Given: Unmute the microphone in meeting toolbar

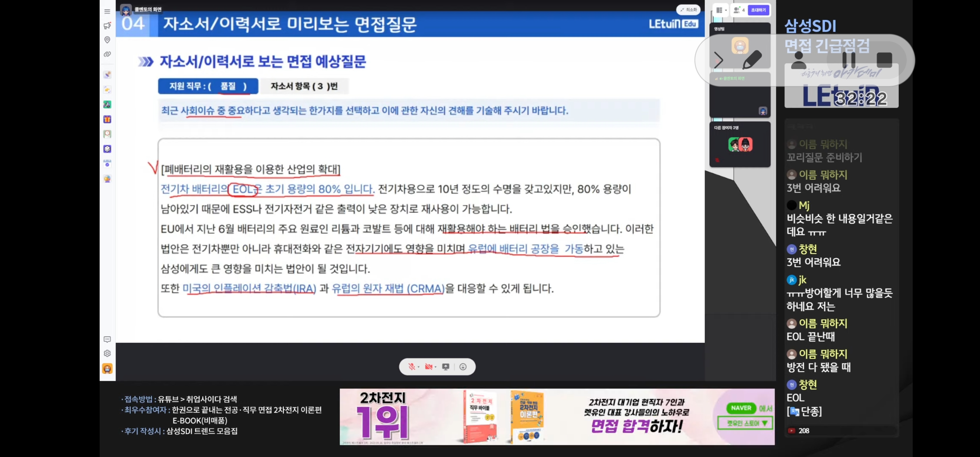Looking at the screenshot, I should pyautogui.click(x=411, y=367).
